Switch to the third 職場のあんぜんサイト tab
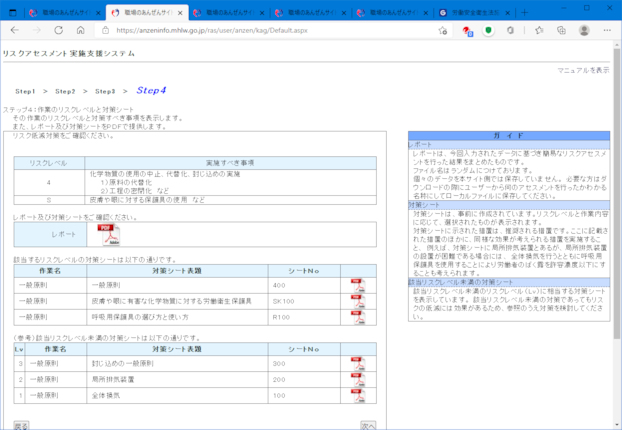Viewport: 622px width, 430px height. (x=229, y=13)
